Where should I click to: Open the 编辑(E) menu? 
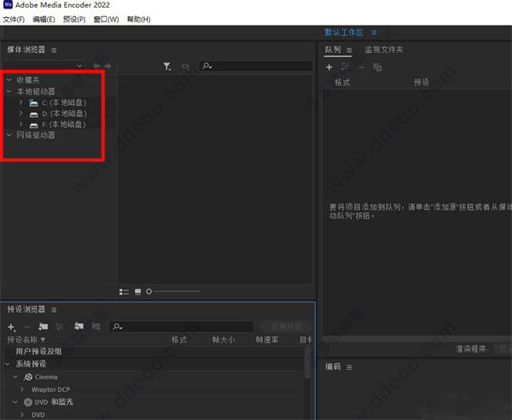(44, 20)
